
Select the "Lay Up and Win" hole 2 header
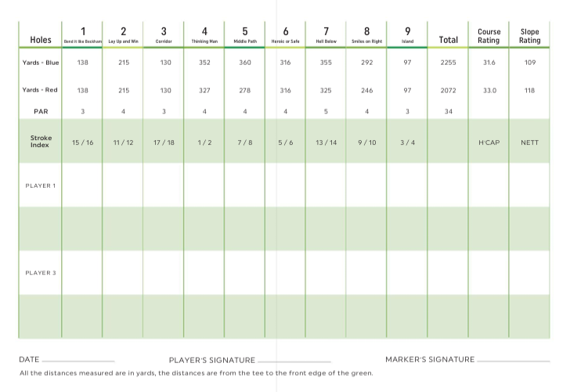click(x=123, y=35)
